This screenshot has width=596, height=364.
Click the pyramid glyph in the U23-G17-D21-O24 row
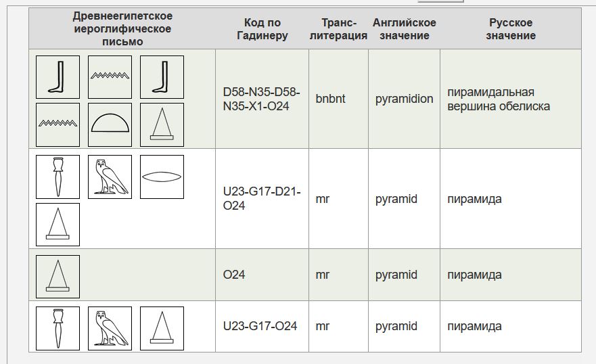(58, 225)
